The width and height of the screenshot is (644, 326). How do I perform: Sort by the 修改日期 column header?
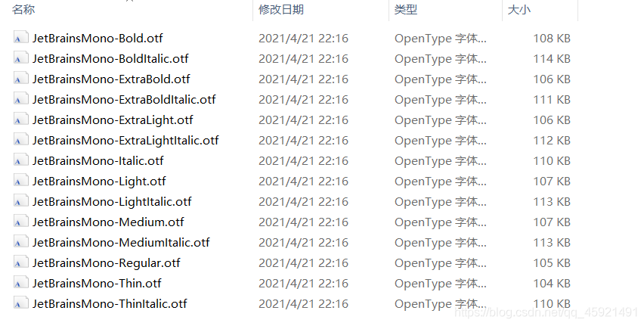tap(281, 10)
